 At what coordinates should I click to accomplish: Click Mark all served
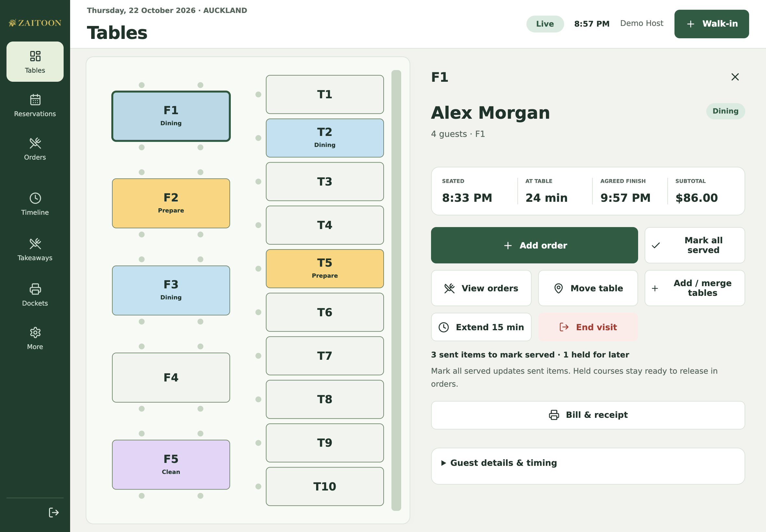(x=695, y=245)
